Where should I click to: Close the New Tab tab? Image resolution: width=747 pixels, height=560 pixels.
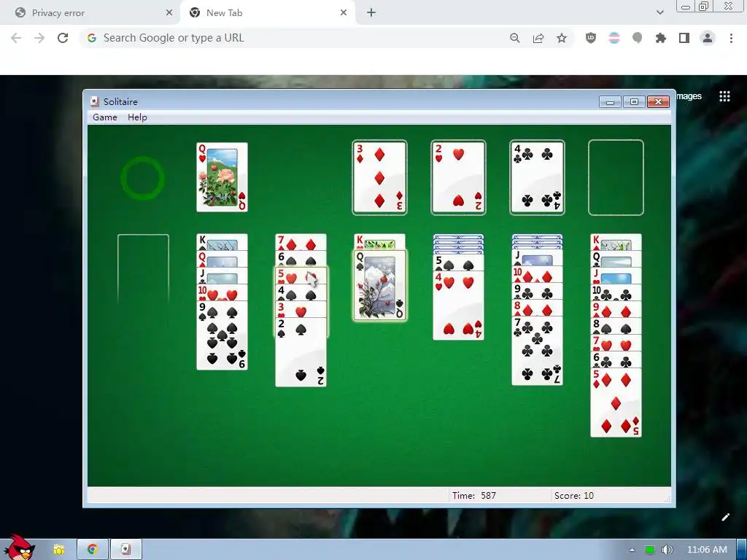click(344, 13)
